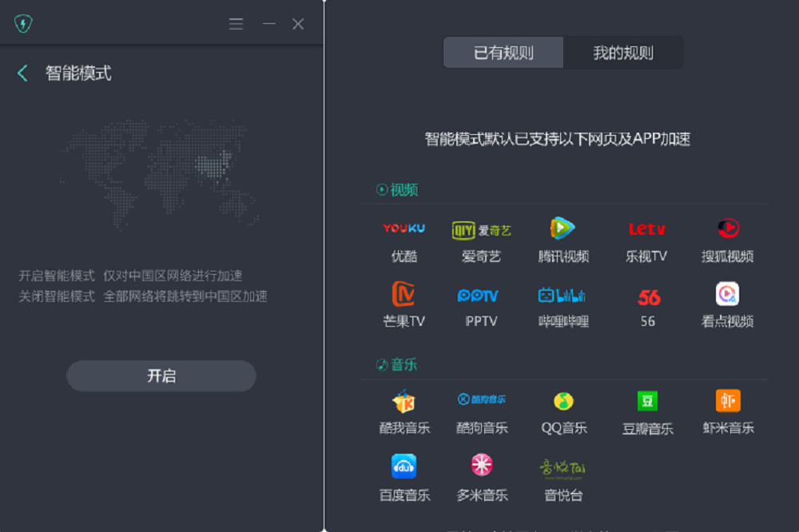Click the 搜狐视频 label text
The width and height of the screenshot is (799, 532).
[727, 256]
